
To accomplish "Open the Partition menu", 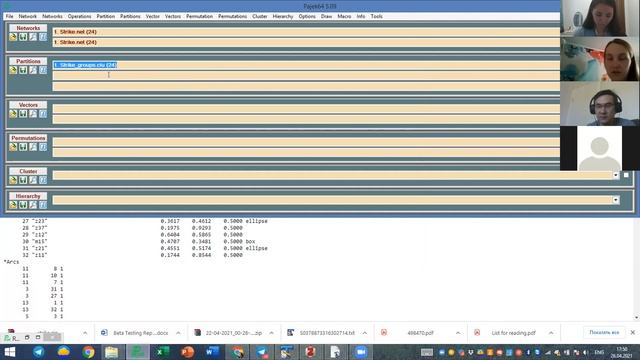I will pyautogui.click(x=105, y=16).
